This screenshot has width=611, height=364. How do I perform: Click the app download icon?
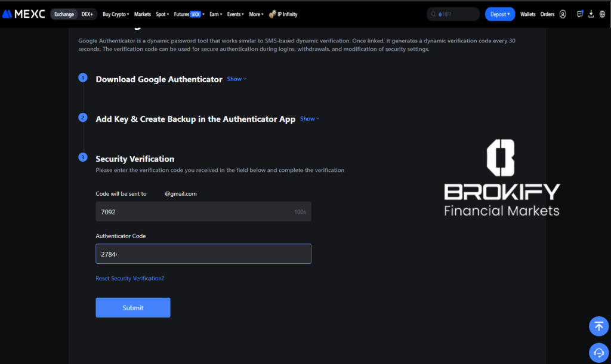pos(591,14)
